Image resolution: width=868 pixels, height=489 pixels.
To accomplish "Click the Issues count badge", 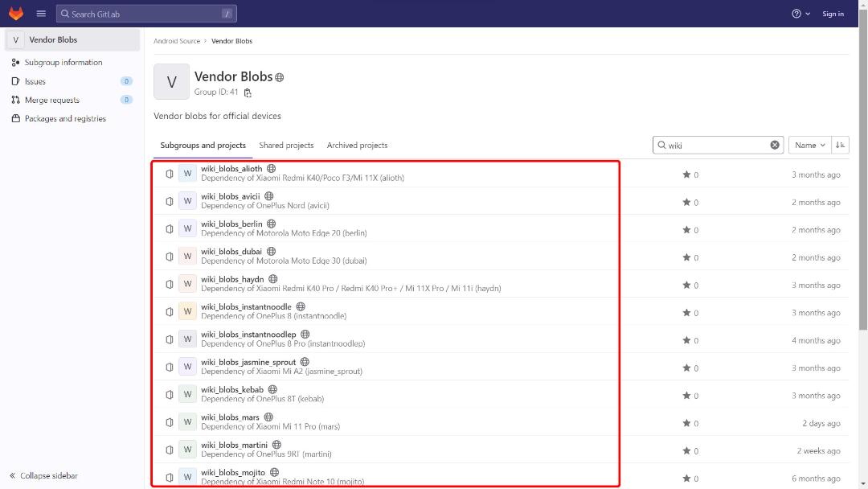I will click(x=126, y=81).
